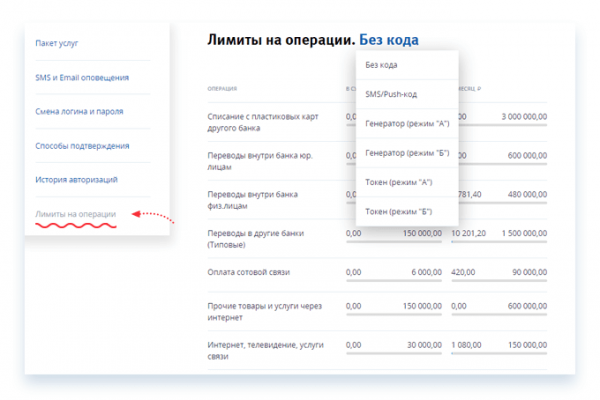600x400 pixels.
Task: Click monthly 3 000 000,00 limit bar
Action: click(x=499, y=125)
